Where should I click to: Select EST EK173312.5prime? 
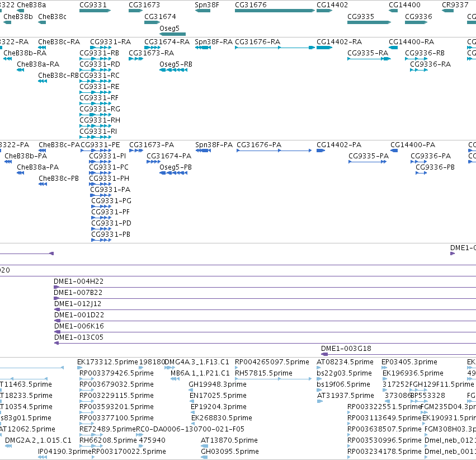click(107, 362)
